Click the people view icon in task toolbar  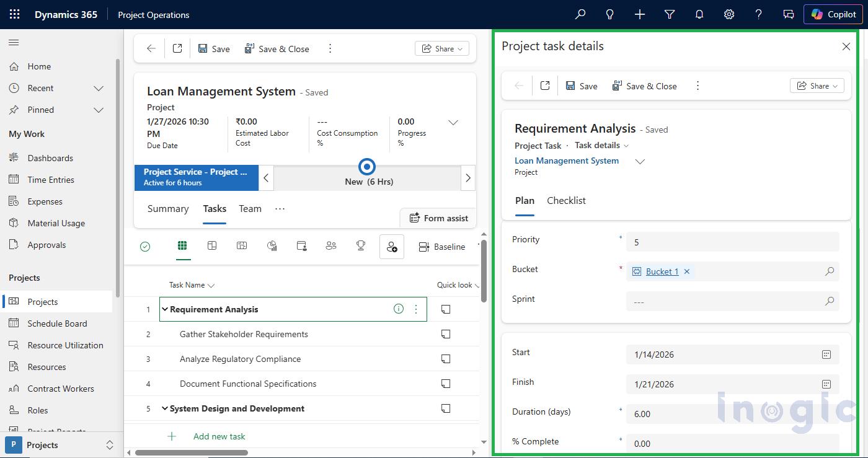click(330, 246)
